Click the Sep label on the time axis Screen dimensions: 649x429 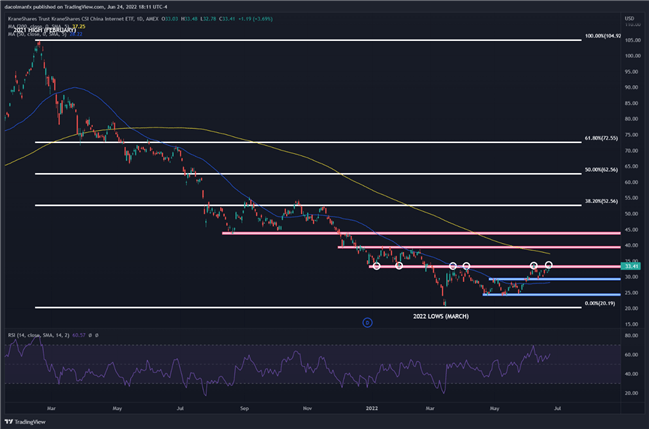pyautogui.click(x=244, y=408)
